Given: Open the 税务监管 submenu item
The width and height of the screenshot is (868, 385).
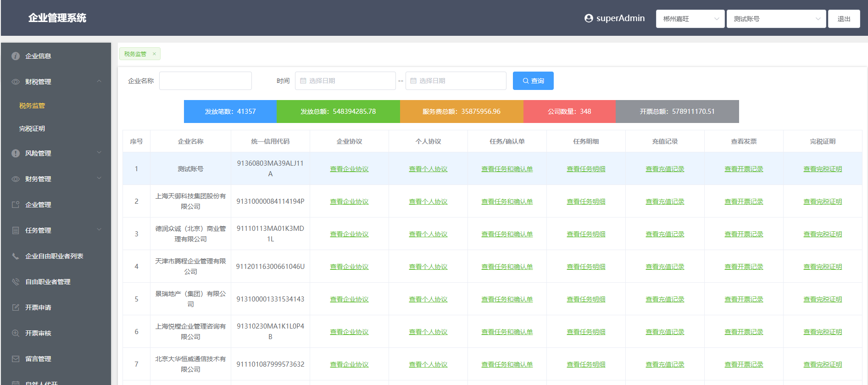Looking at the screenshot, I should coord(32,106).
